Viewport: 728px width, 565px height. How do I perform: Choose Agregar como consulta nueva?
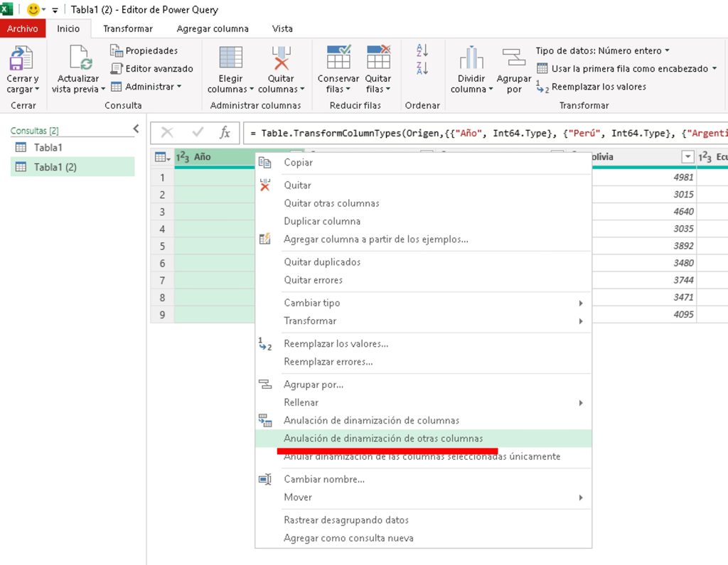424,538
